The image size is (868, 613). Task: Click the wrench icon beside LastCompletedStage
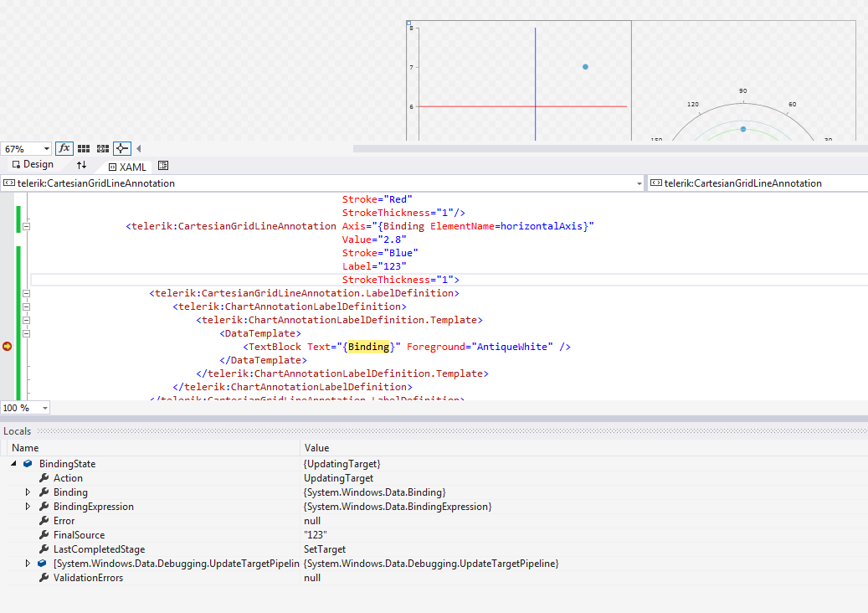point(44,549)
